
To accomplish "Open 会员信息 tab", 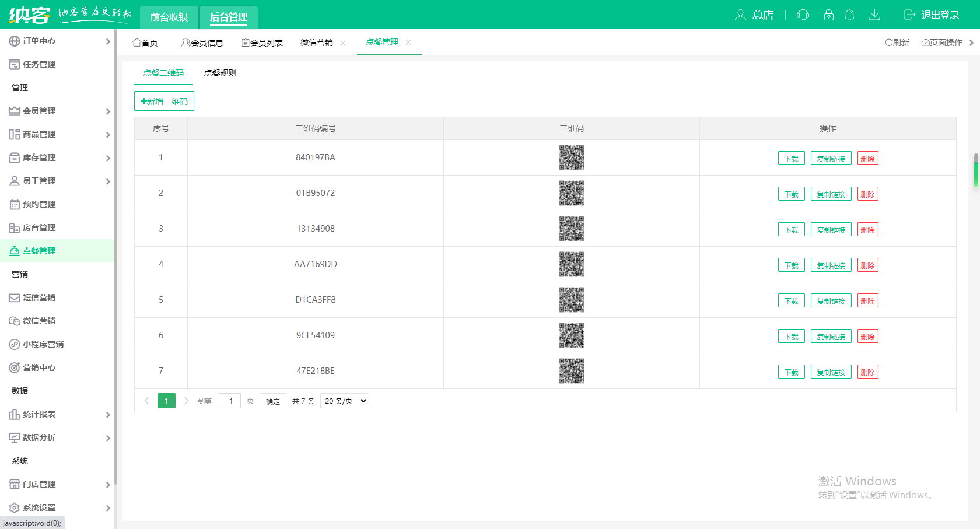I will [x=202, y=43].
